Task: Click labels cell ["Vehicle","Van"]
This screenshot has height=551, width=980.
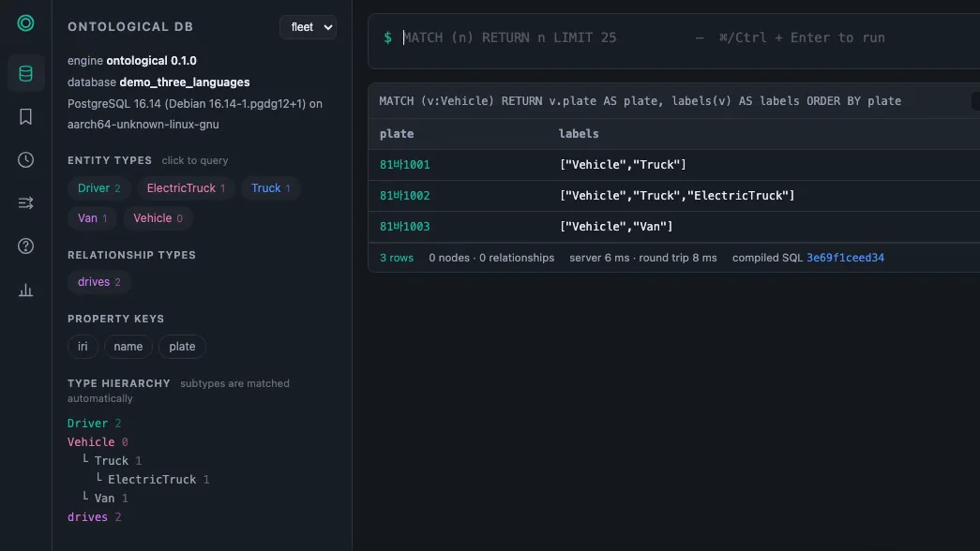Action: pos(616,227)
